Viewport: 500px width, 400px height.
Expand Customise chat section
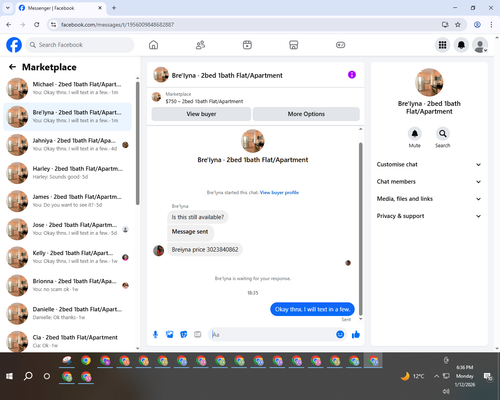tap(429, 164)
